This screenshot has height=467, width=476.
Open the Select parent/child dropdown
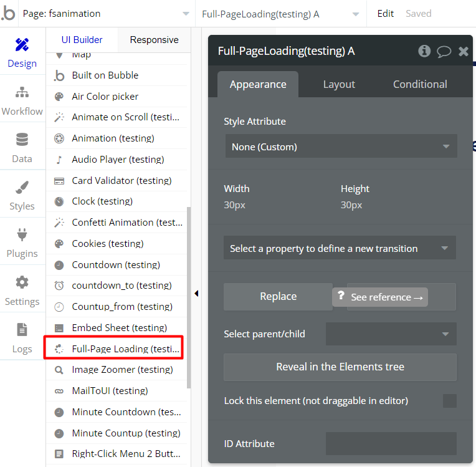pos(391,334)
